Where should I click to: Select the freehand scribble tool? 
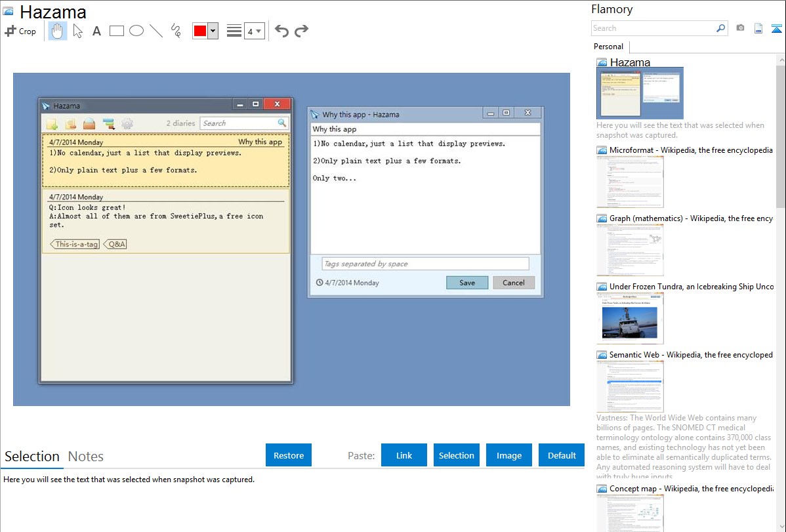[176, 31]
